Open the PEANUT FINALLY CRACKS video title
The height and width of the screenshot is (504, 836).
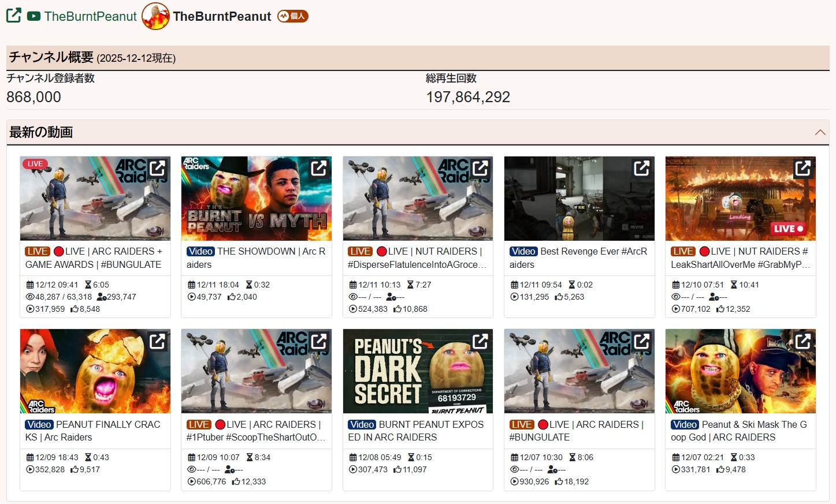[x=93, y=431]
